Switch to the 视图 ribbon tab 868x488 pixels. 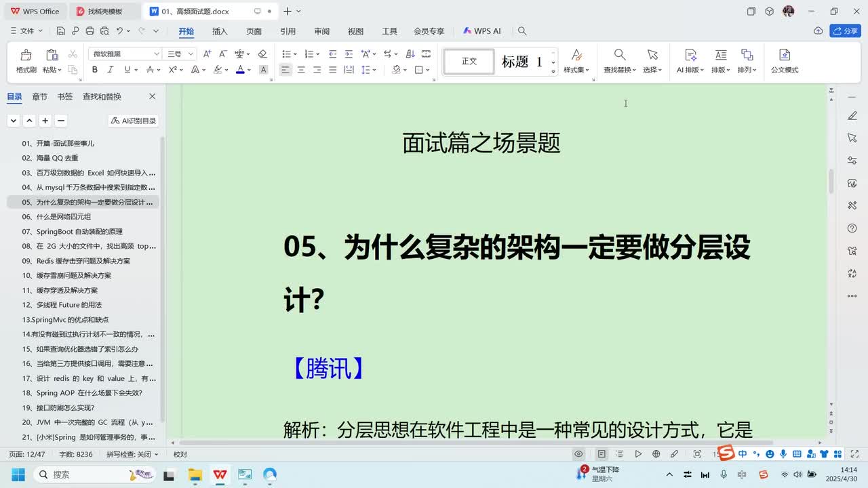pyautogui.click(x=355, y=31)
